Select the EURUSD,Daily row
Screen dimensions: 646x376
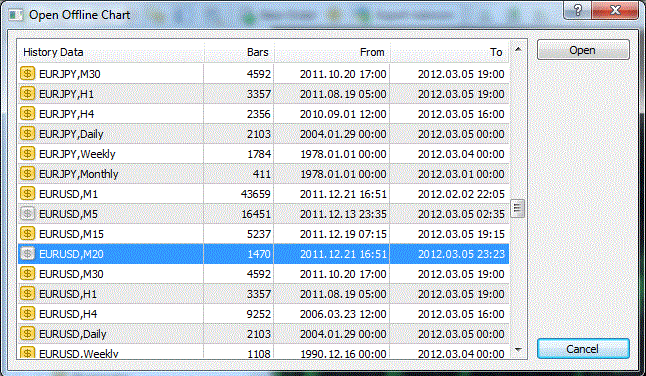coord(264,334)
